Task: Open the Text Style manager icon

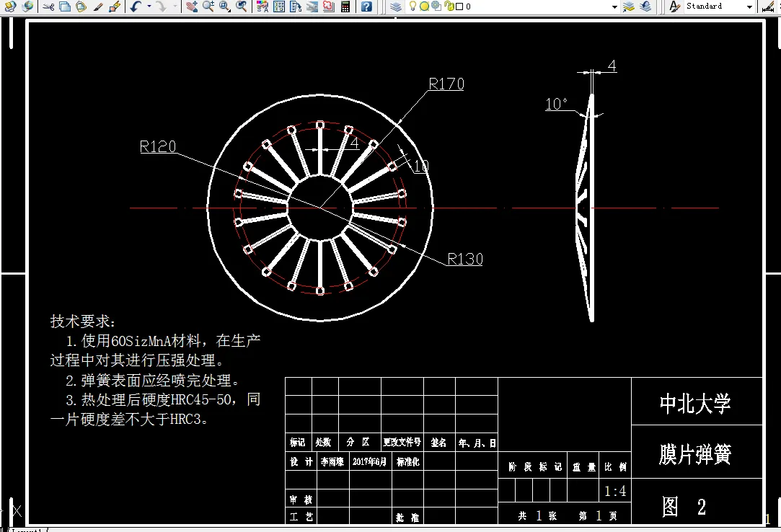Action: pos(674,6)
